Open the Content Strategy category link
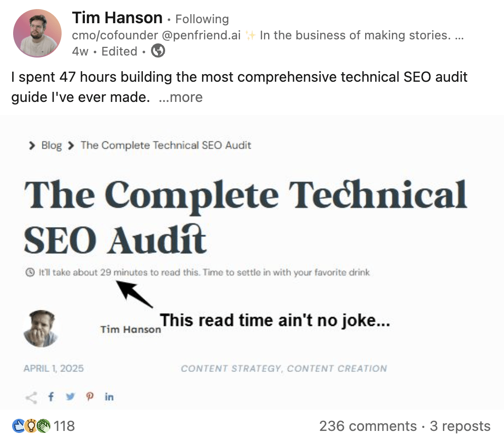The height and width of the screenshot is (440, 504). 230,368
